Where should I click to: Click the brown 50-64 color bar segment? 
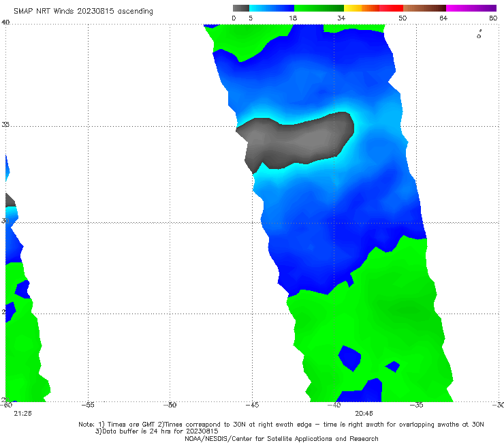pyautogui.click(x=424, y=8)
